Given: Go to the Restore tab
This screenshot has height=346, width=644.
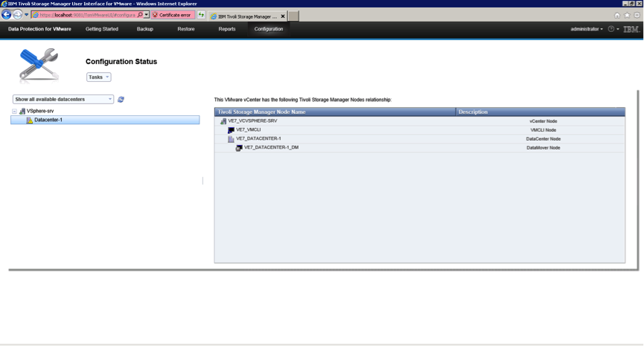Looking at the screenshot, I should point(186,29).
